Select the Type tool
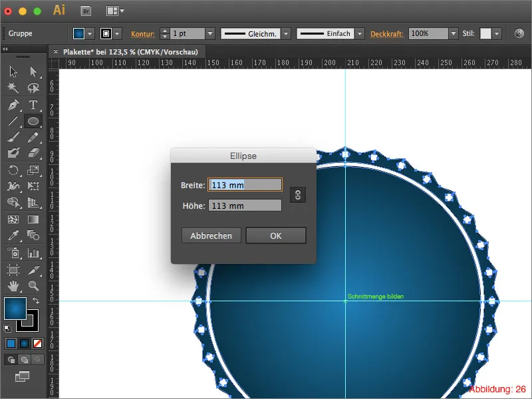532x399 pixels. pos(33,105)
